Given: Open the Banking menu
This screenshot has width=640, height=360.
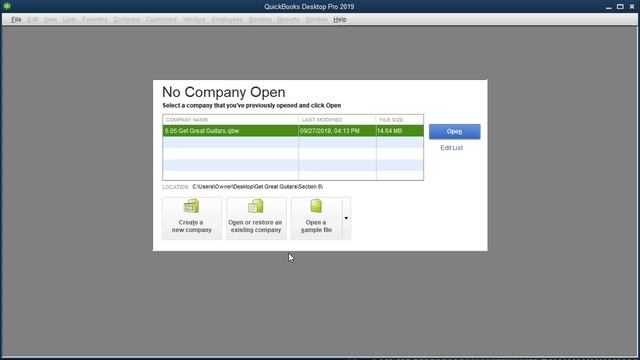Looking at the screenshot, I should 260,19.
